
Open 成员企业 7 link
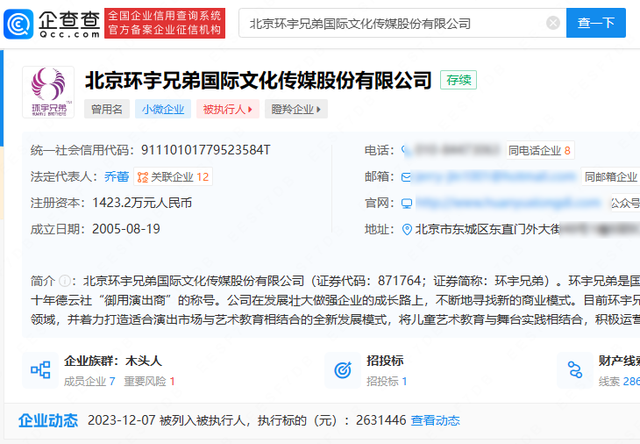point(89,381)
